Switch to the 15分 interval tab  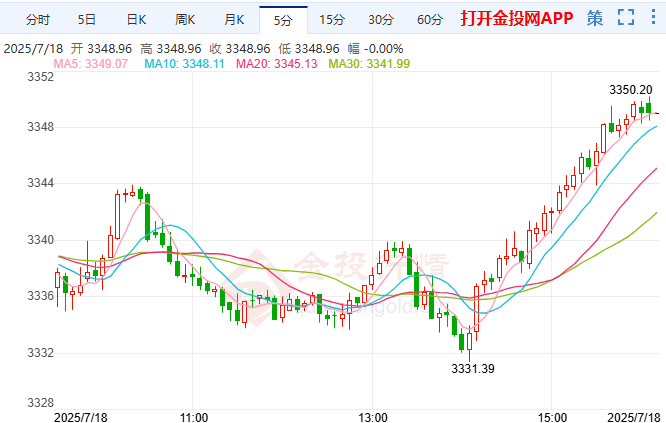(x=332, y=20)
